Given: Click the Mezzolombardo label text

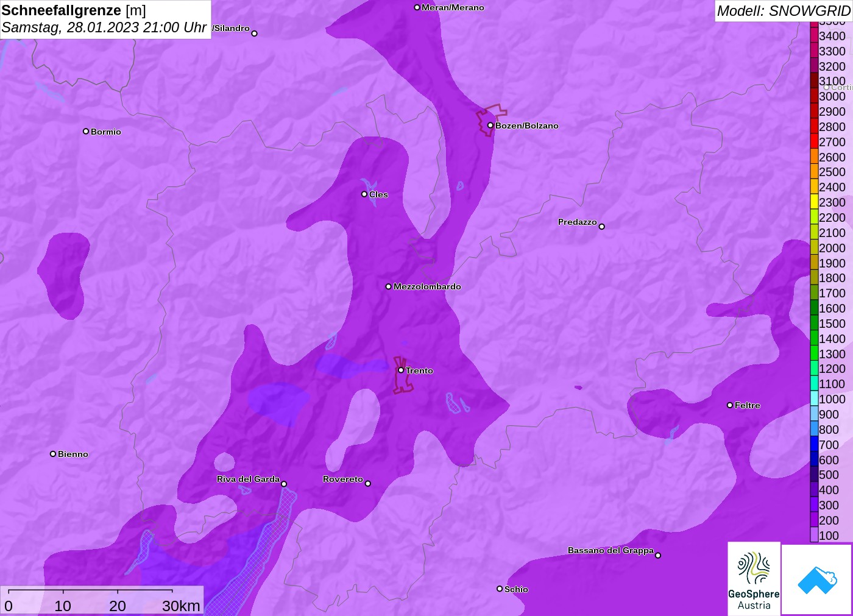Looking at the screenshot, I should pyautogui.click(x=427, y=286).
